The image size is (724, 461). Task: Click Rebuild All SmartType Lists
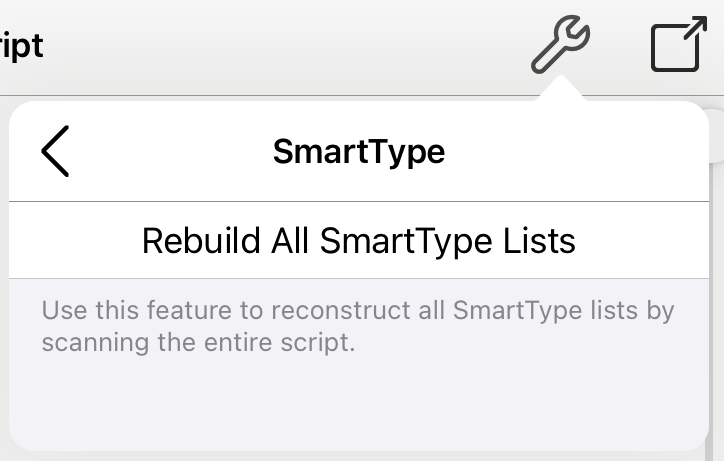coord(359,241)
